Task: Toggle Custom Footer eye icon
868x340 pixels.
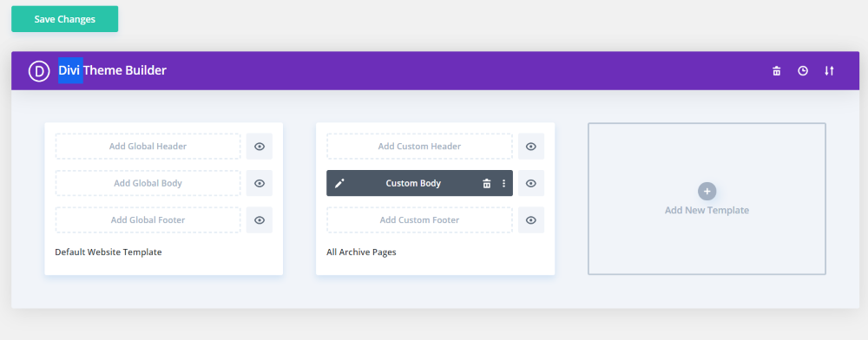Action: 531,220
